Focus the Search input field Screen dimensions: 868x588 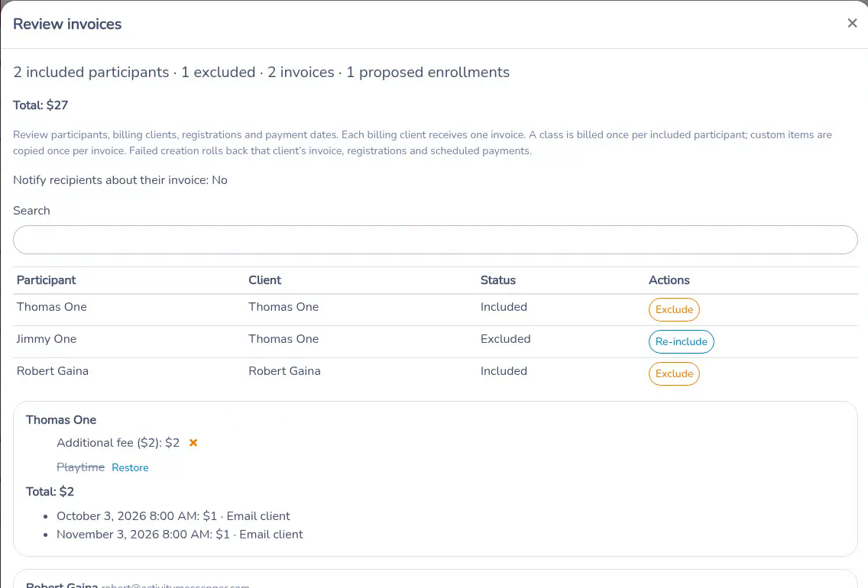tap(435, 240)
